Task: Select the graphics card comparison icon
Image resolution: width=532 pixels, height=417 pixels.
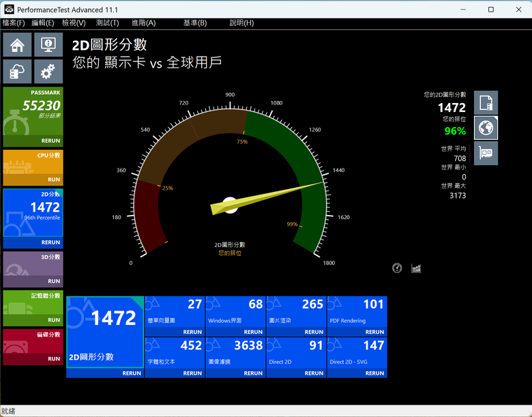Action: [486, 153]
